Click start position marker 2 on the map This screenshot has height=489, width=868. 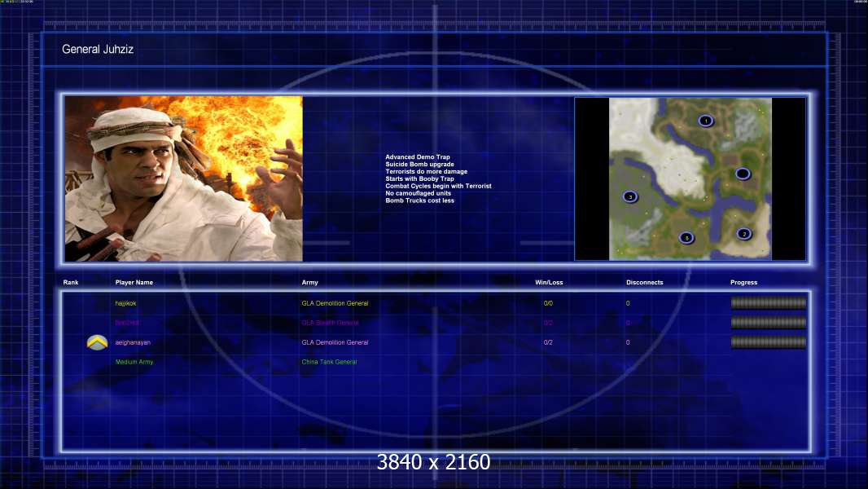click(743, 234)
